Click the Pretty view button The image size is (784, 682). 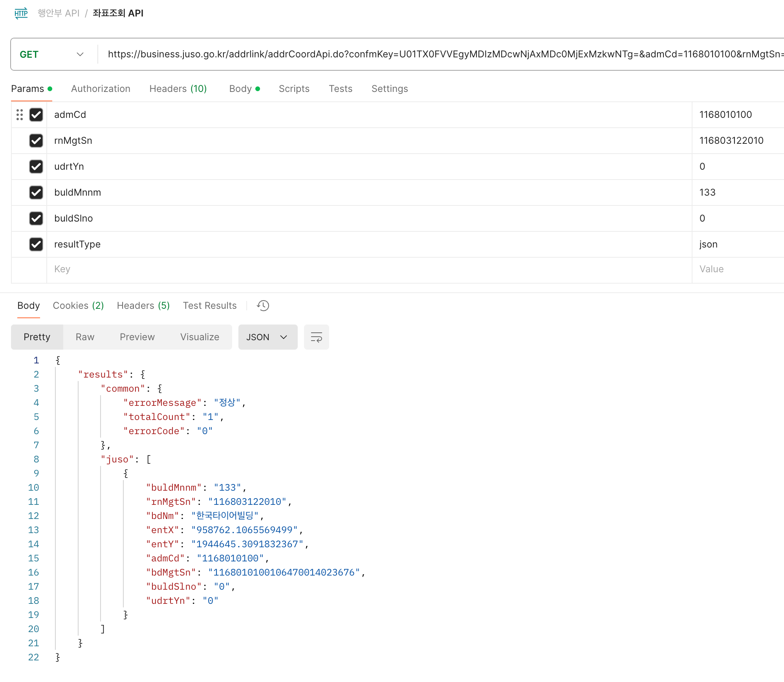click(37, 337)
